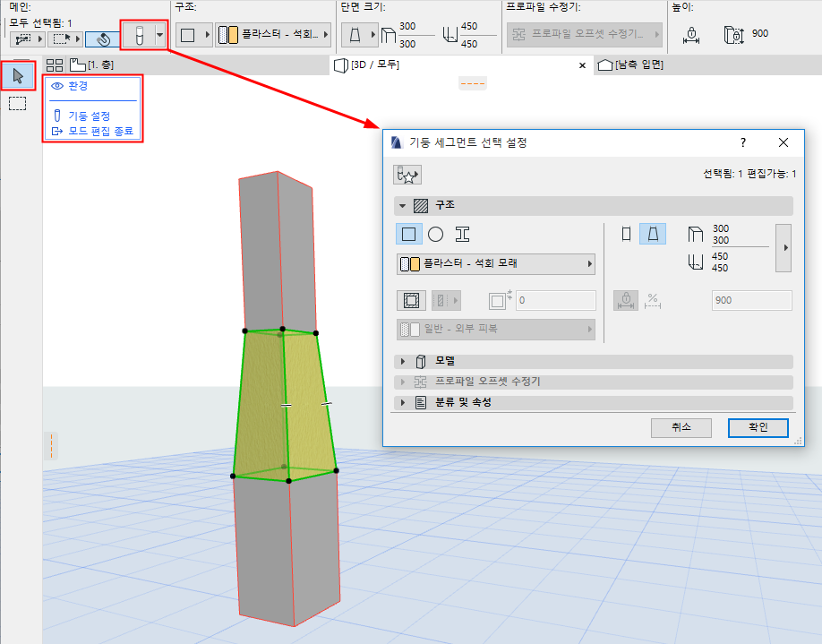This screenshot has height=644, width=822.
Task: Click the orange dashed handle on the left edge of the 3D view
Action: [51, 446]
